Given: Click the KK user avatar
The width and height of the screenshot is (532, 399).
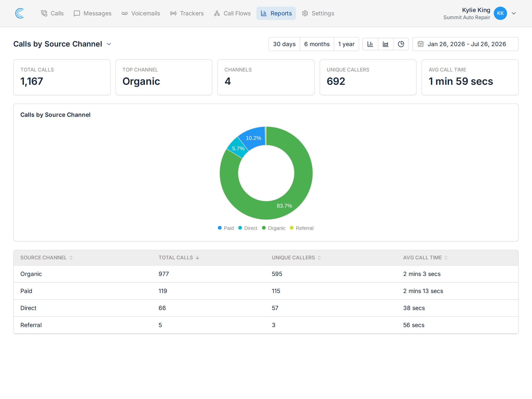Looking at the screenshot, I should pos(500,13).
